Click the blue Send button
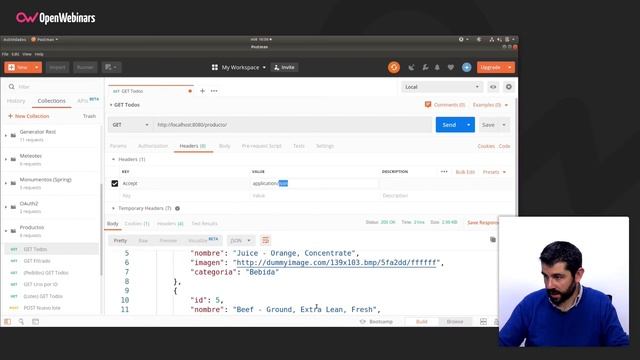This screenshot has height=360, width=640. click(x=449, y=125)
